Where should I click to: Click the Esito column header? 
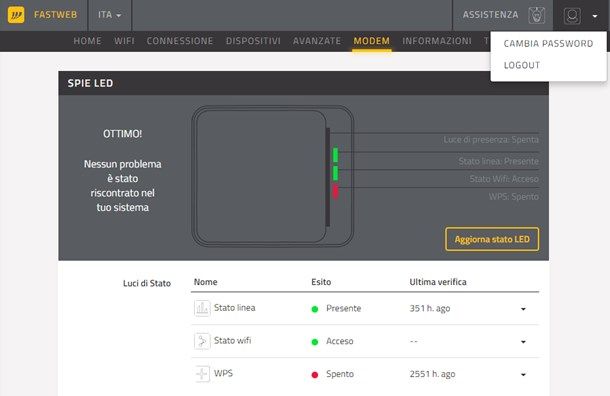pyautogui.click(x=321, y=282)
